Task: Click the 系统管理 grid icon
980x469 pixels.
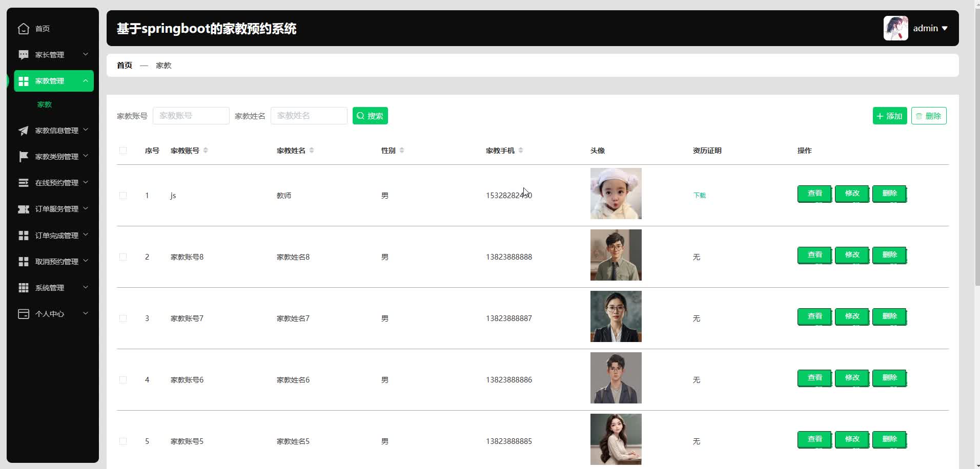Action: coord(24,288)
